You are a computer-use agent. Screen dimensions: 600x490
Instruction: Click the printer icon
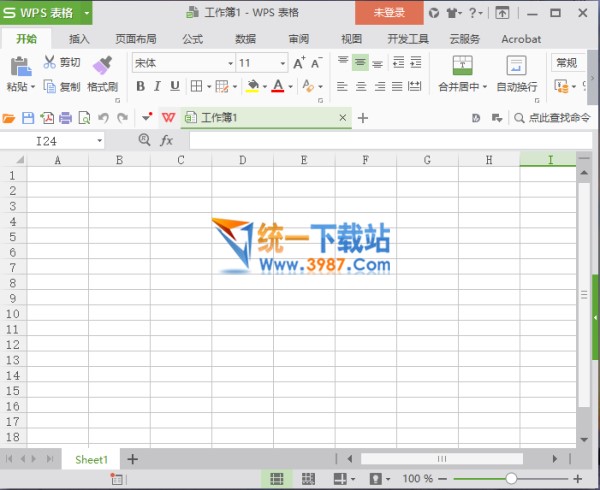tap(65, 118)
